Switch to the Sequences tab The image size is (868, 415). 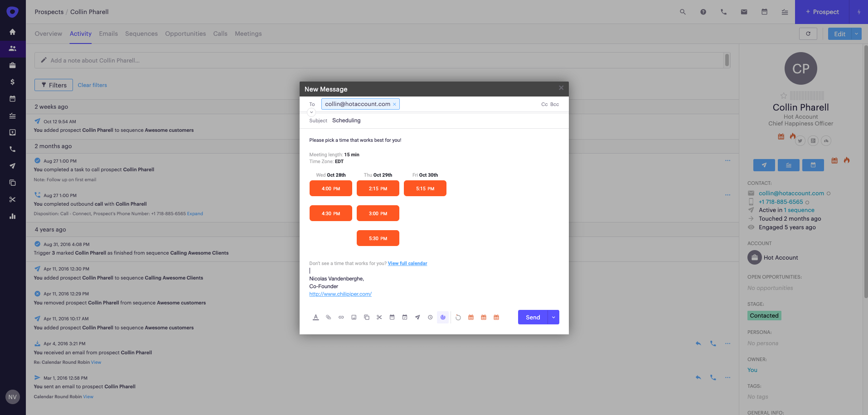(141, 34)
